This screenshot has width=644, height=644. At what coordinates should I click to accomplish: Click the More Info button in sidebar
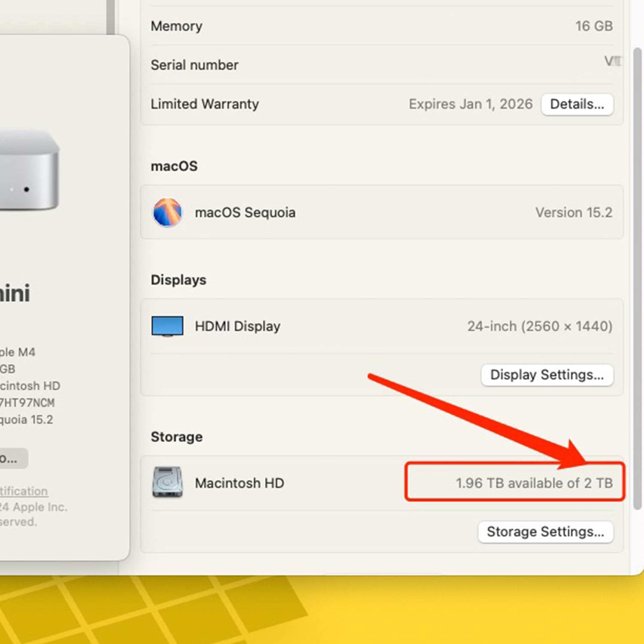(11, 458)
